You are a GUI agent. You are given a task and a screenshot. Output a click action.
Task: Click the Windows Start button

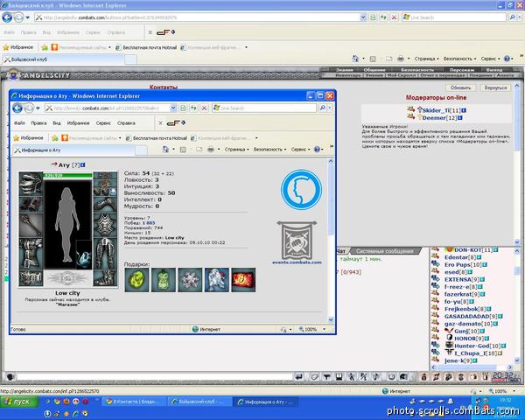click(19, 402)
